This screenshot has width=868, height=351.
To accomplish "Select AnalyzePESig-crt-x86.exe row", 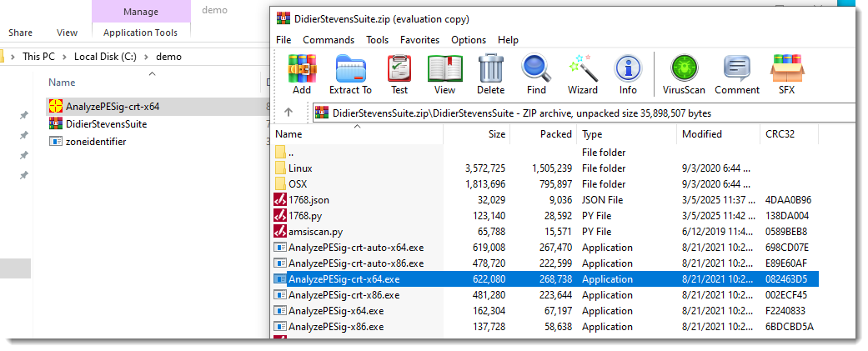I will (x=546, y=295).
